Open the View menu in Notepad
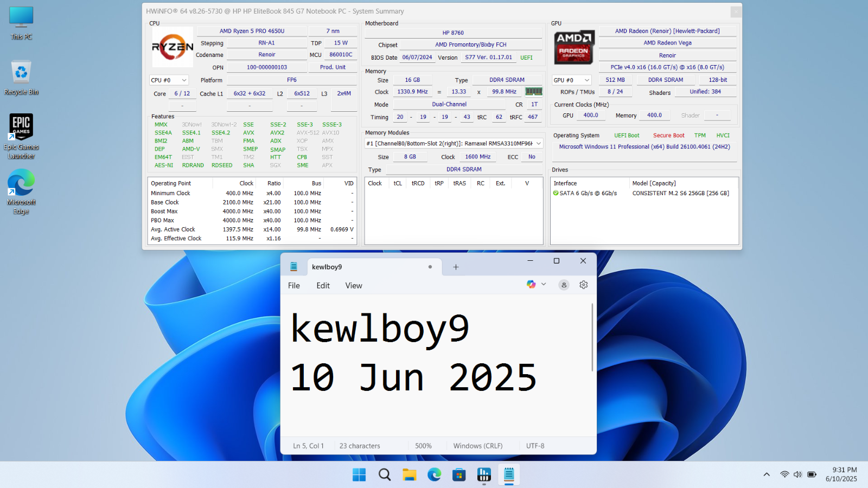Viewport: 868px width, 488px height. tap(354, 286)
